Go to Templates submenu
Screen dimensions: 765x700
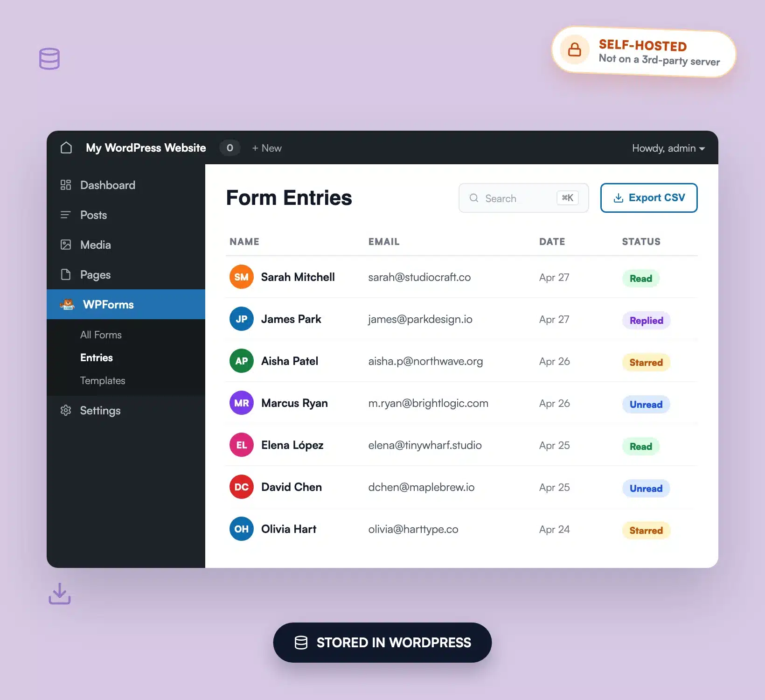click(103, 380)
